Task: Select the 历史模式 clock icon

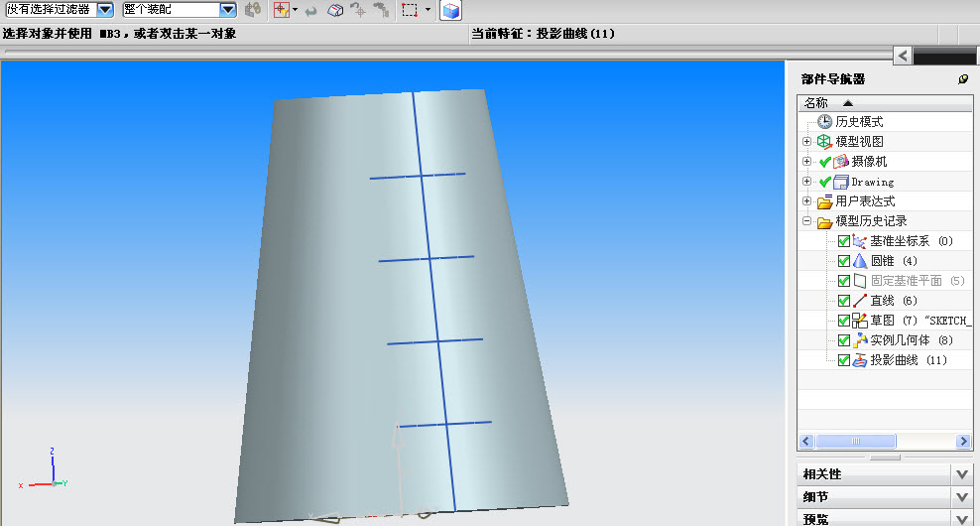Action: coord(824,121)
